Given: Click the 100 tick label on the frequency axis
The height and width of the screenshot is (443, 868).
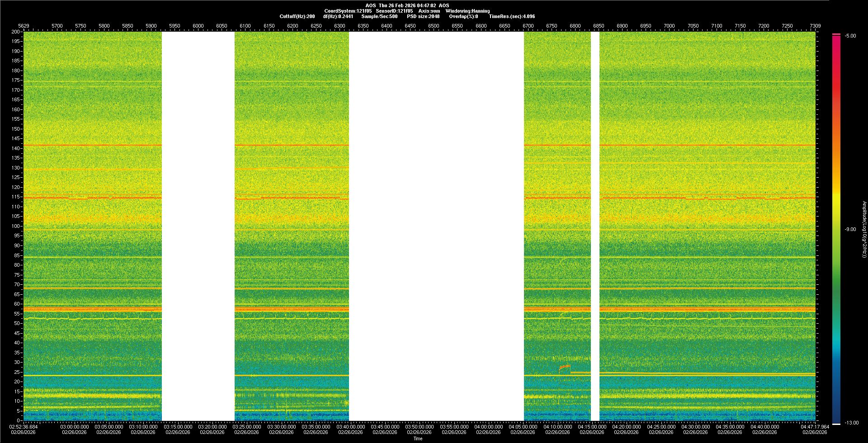Looking at the screenshot, I should (x=15, y=226).
